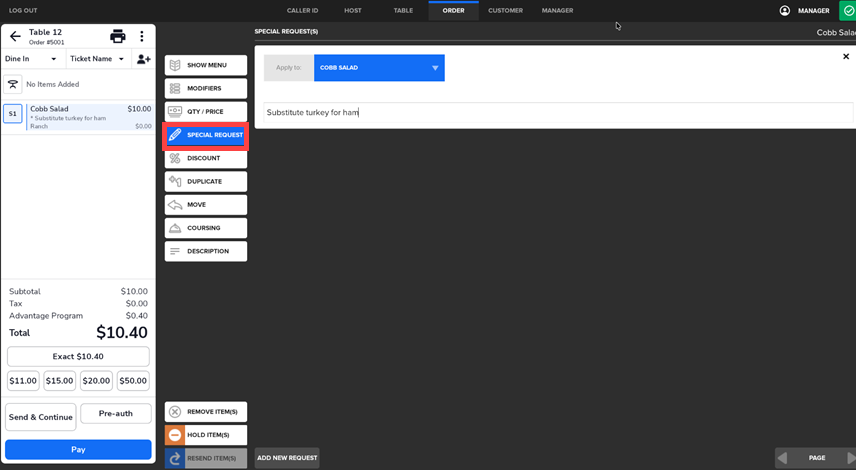Go to the next page arrow
856x470 pixels.
[x=850, y=458]
